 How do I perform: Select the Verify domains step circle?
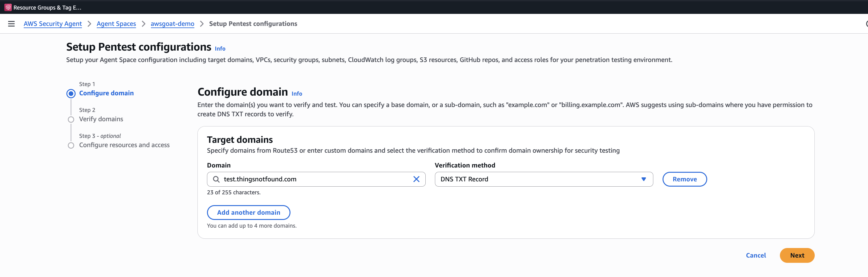coord(71,119)
